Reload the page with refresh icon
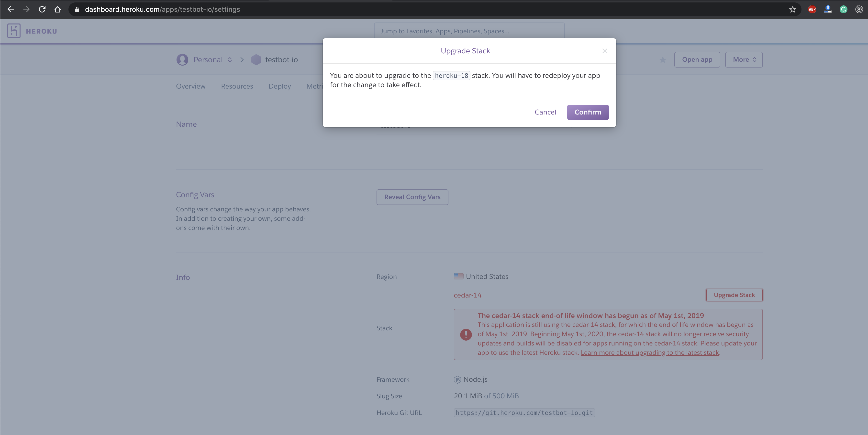 (x=42, y=10)
